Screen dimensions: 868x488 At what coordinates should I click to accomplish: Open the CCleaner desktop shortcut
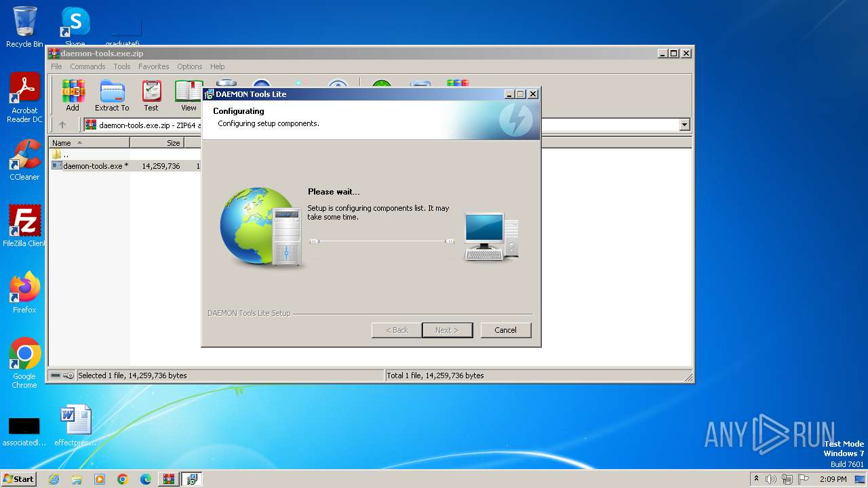(x=24, y=160)
